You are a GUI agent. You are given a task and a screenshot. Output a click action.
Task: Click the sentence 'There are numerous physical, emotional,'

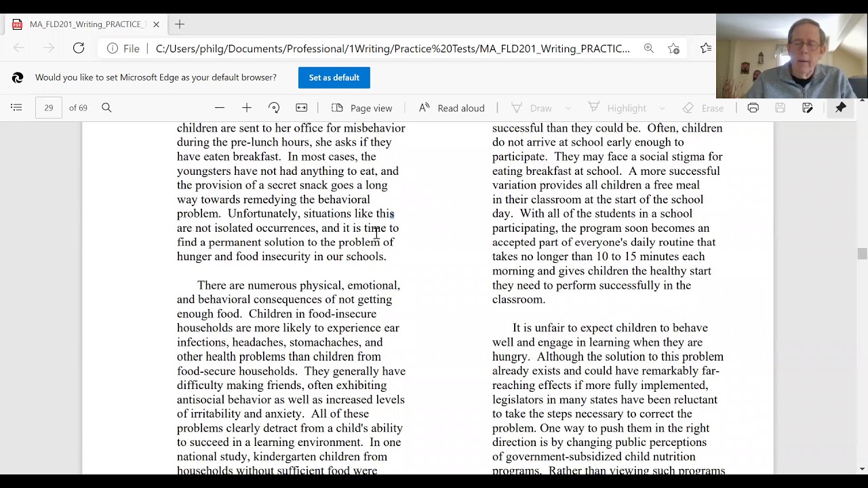(x=298, y=285)
